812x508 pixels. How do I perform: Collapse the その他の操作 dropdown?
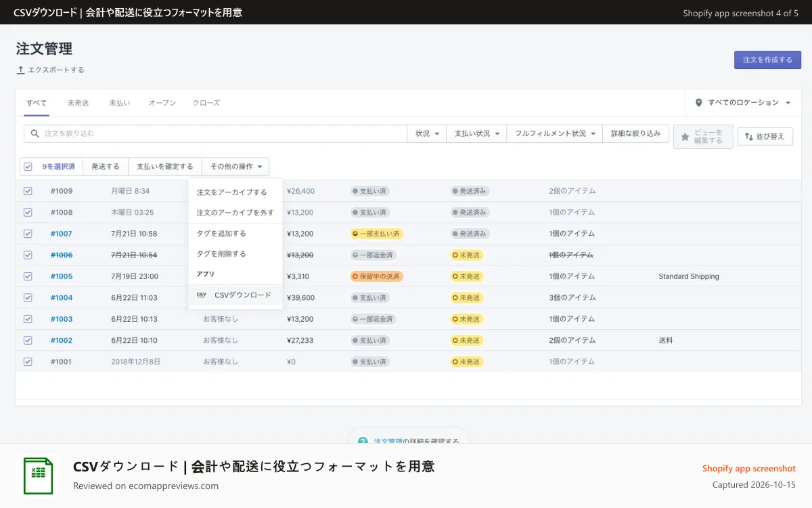coord(235,167)
